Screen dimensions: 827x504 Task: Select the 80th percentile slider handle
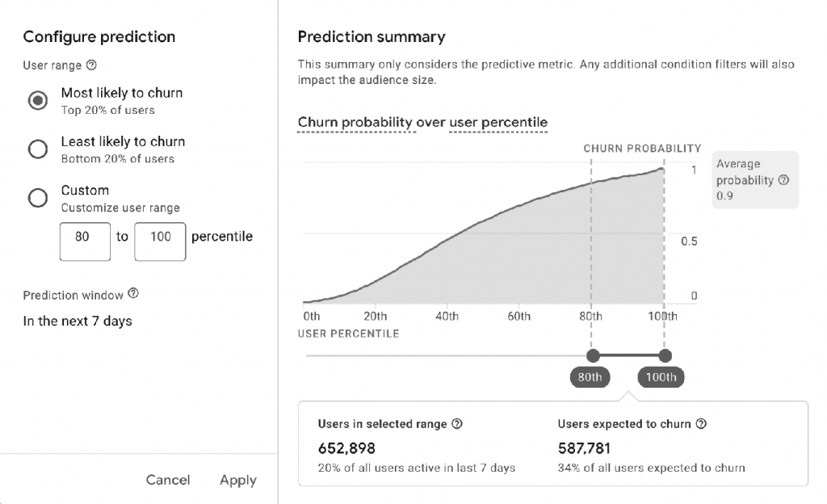click(x=594, y=355)
